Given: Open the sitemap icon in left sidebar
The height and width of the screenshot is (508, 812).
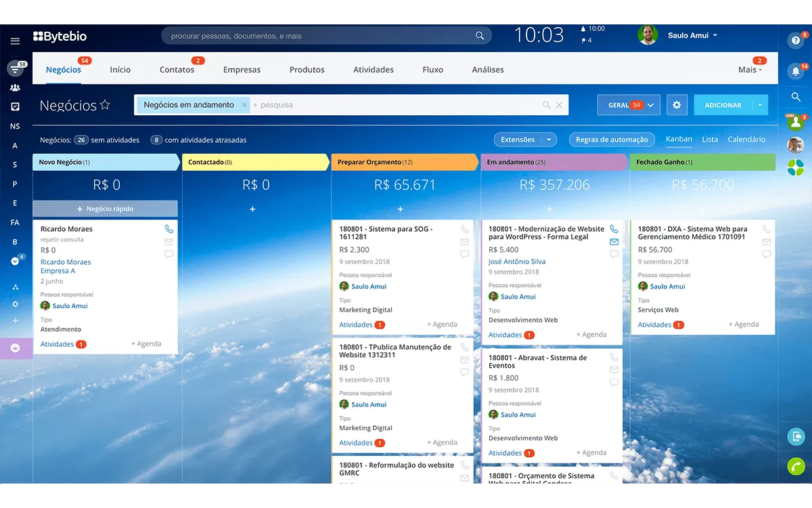Looking at the screenshot, I should pos(15,287).
